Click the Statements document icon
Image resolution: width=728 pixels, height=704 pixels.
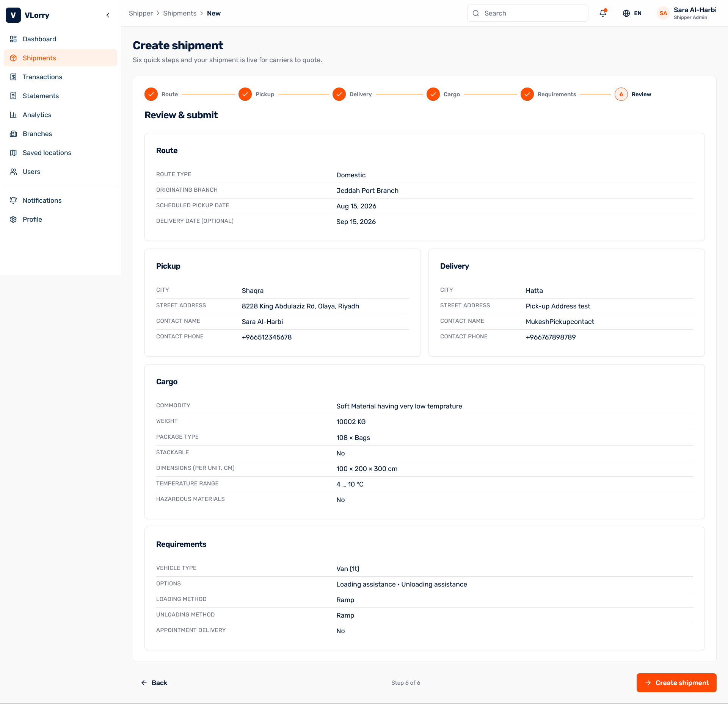[13, 96]
